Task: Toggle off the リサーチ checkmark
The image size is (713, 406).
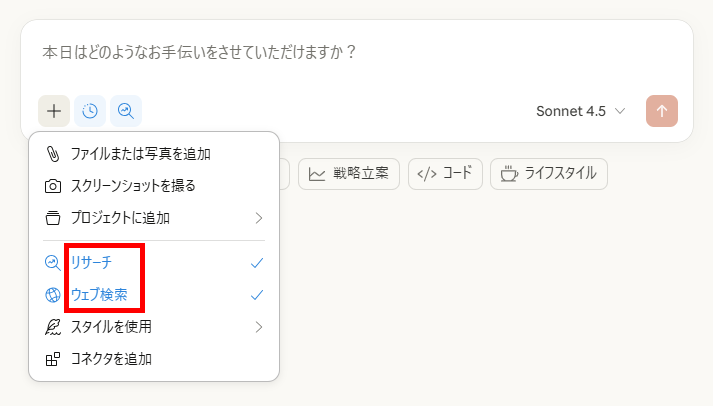Action: tap(257, 263)
